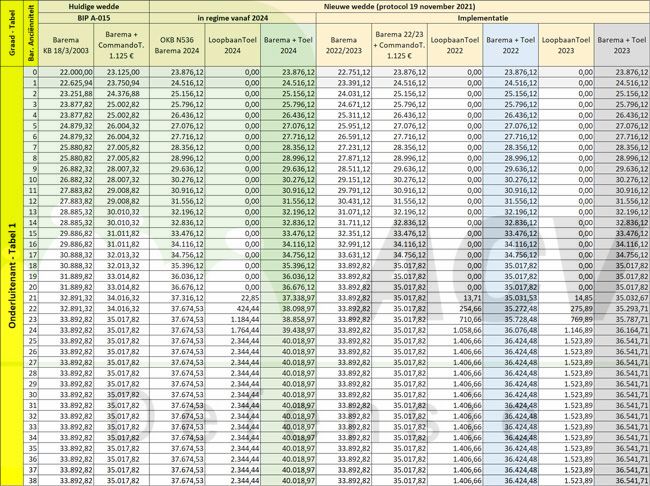Select the cell with value 25.311,12

point(344,115)
